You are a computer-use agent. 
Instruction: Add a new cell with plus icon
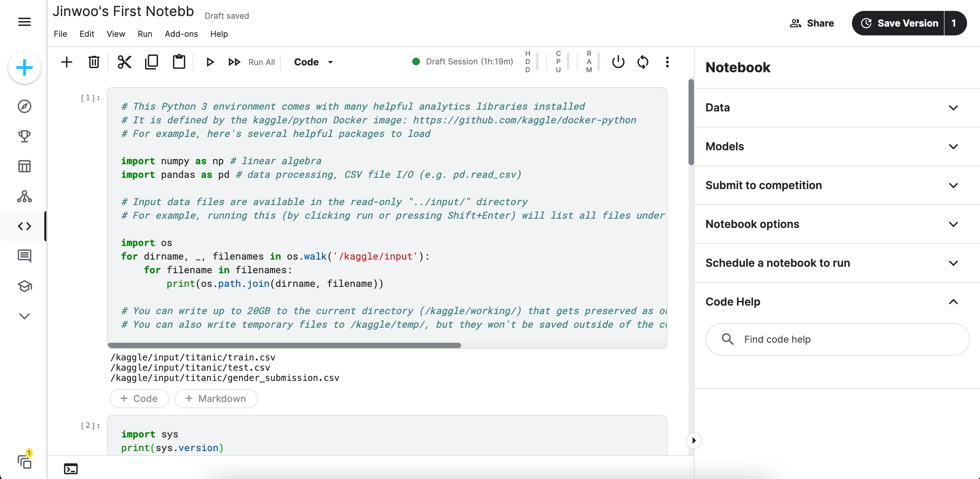(67, 62)
